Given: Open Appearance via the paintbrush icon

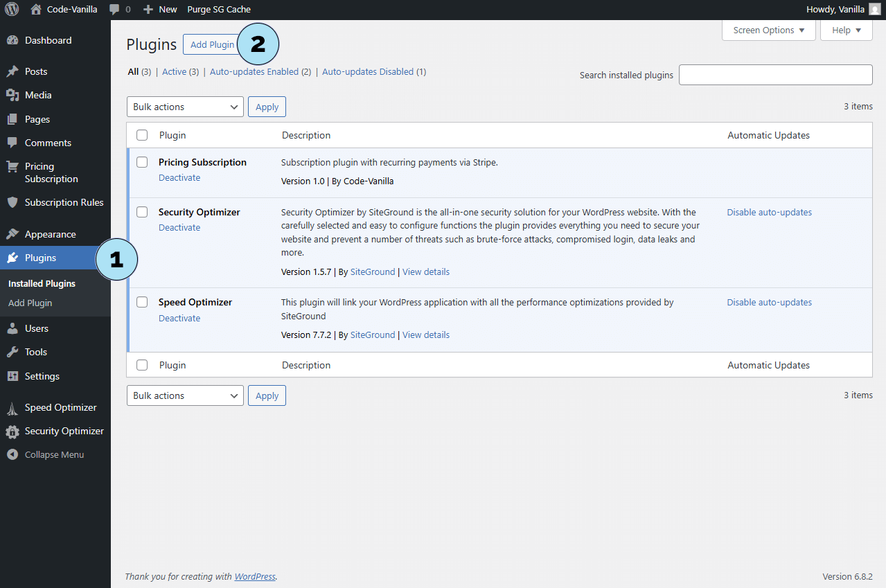Looking at the screenshot, I should pyautogui.click(x=12, y=235).
